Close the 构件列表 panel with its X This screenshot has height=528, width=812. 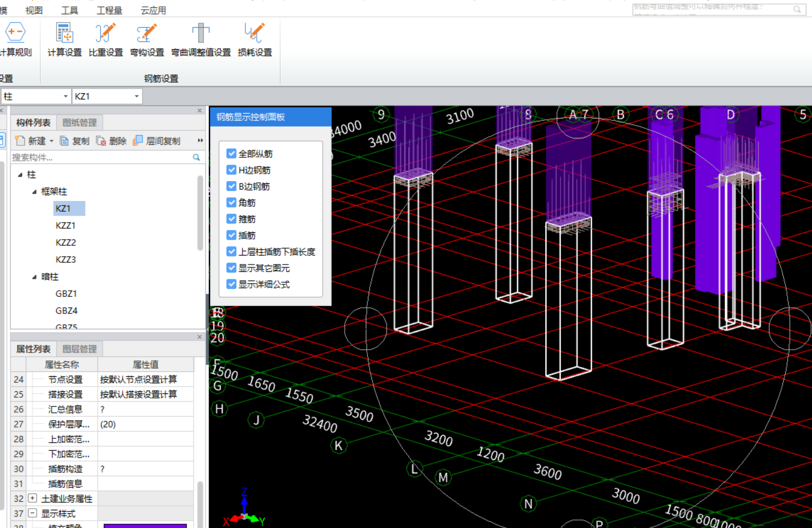199,111
